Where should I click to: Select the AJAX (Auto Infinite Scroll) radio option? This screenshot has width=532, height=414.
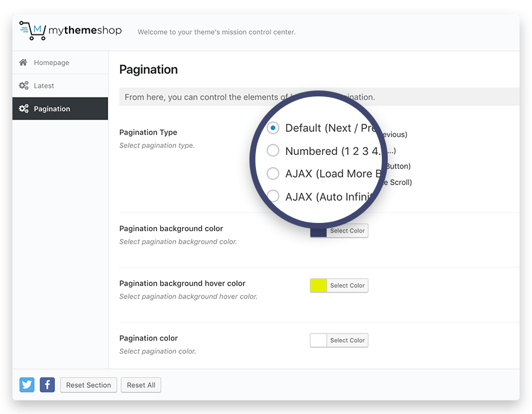click(273, 196)
